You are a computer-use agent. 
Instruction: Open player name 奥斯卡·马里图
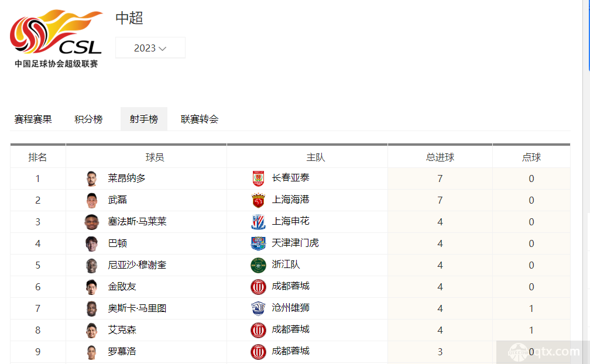tap(137, 308)
